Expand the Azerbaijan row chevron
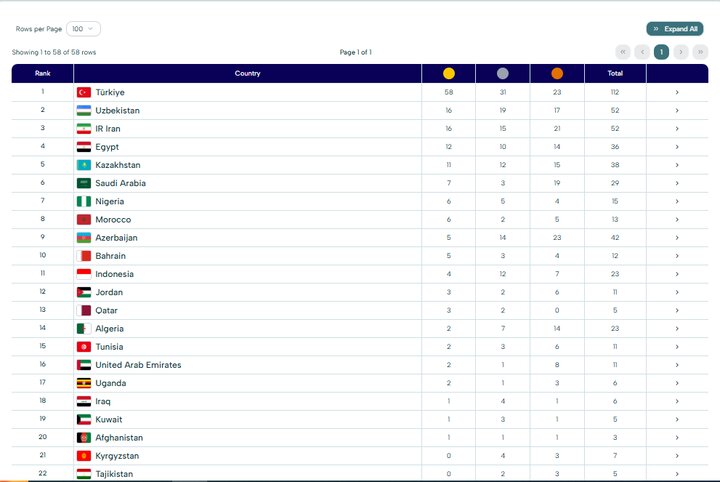 (677, 238)
